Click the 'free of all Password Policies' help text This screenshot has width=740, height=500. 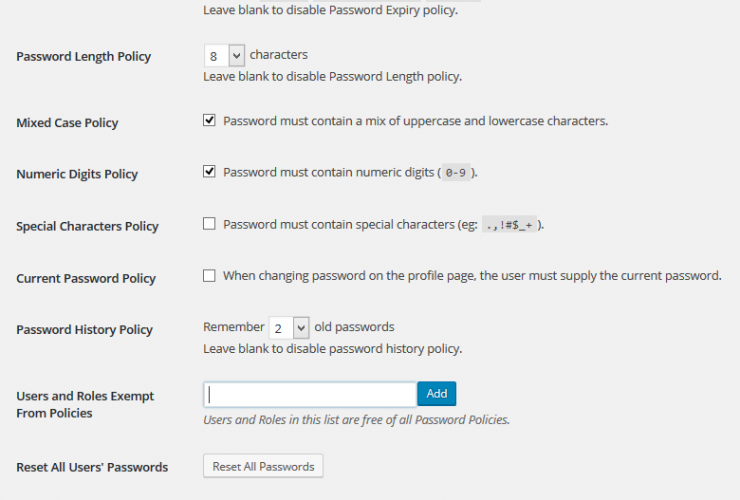coord(356,420)
